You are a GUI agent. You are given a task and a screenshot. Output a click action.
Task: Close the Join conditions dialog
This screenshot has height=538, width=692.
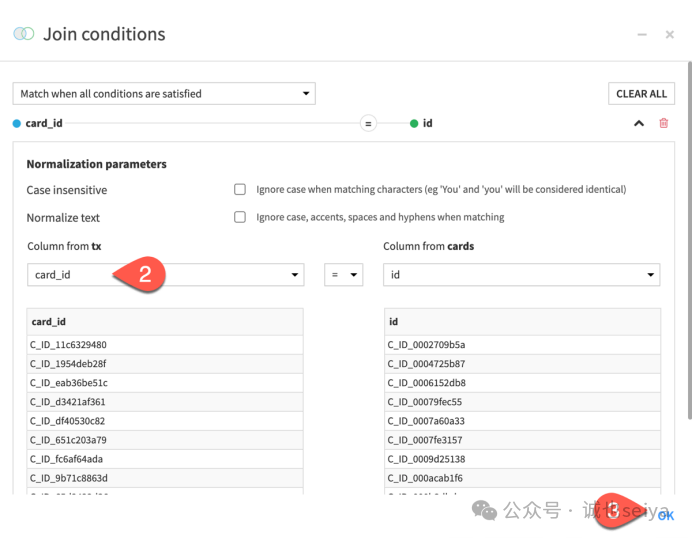pyautogui.click(x=669, y=34)
